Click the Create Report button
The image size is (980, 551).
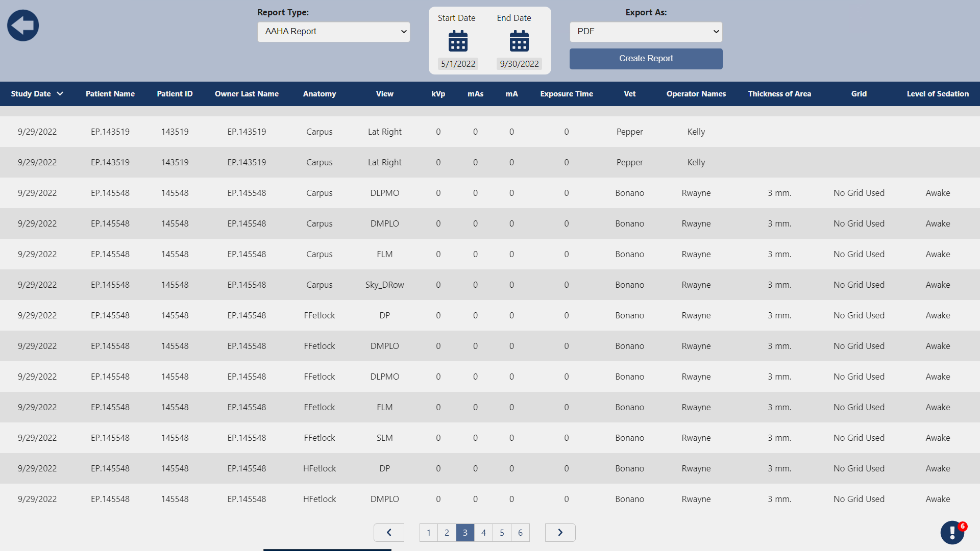pyautogui.click(x=646, y=59)
